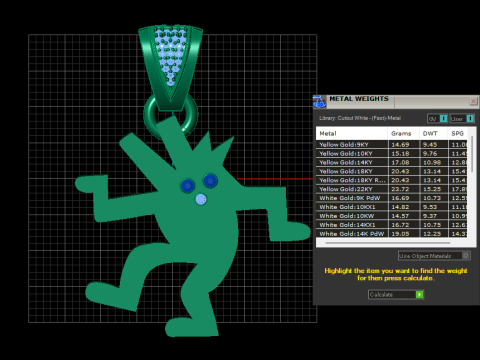Viewport: 480px width, 360px height.
Task: Click the green arrow on Calculate
Action: 419,295
